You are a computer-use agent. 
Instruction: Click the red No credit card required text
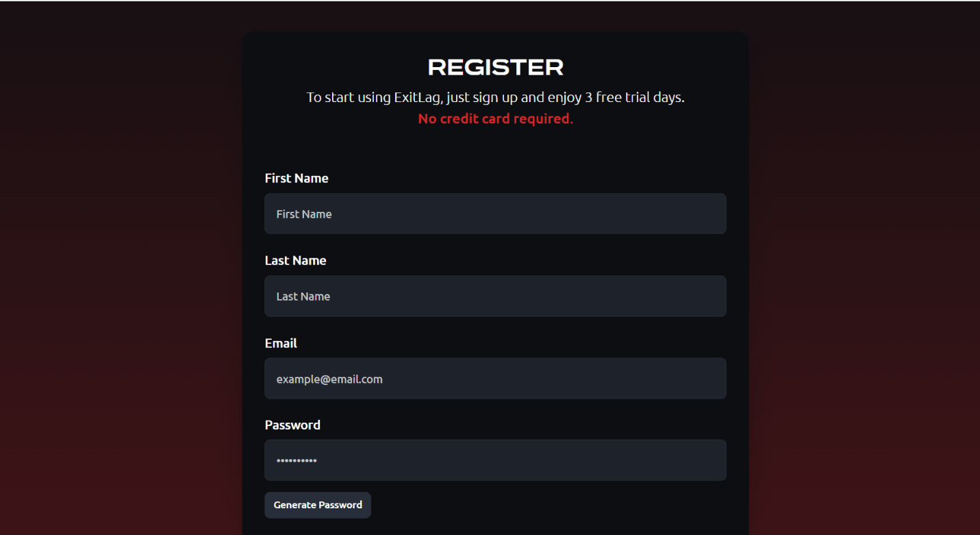[x=495, y=119]
